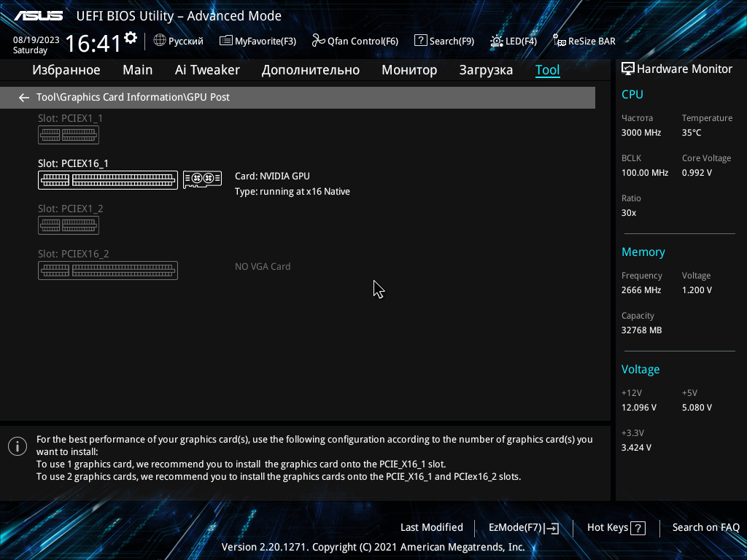
Task: Click the ASUS logo
Action: click(38, 16)
